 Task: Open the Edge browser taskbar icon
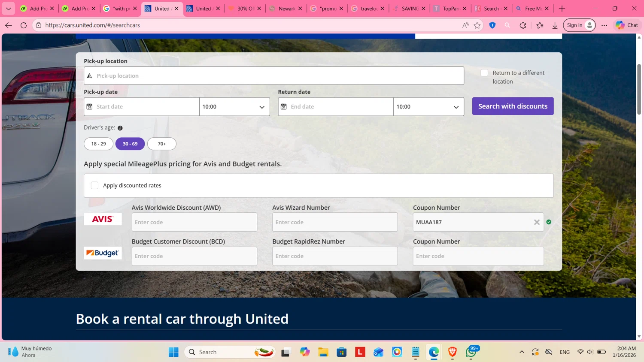pos(434,352)
